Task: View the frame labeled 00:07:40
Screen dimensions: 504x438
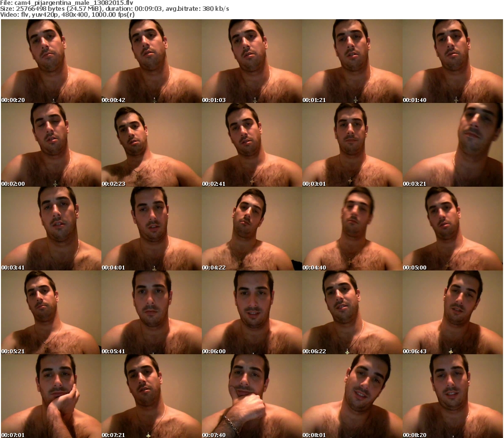Action: tap(252, 396)
